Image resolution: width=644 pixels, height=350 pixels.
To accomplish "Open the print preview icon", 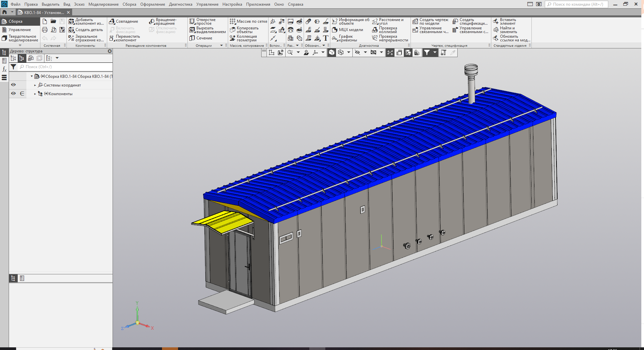I will click(53, 30).
